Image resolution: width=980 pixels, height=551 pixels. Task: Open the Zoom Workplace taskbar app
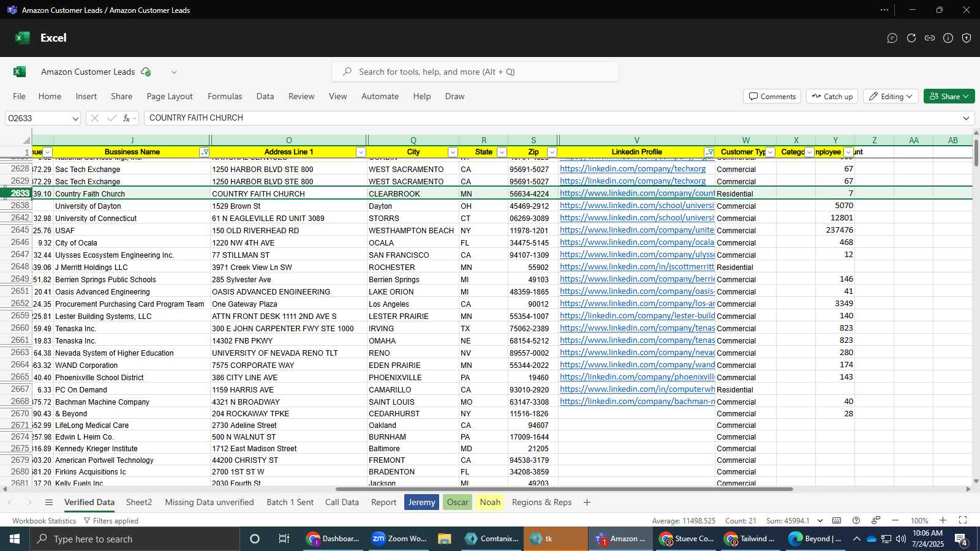coord(398,539)
